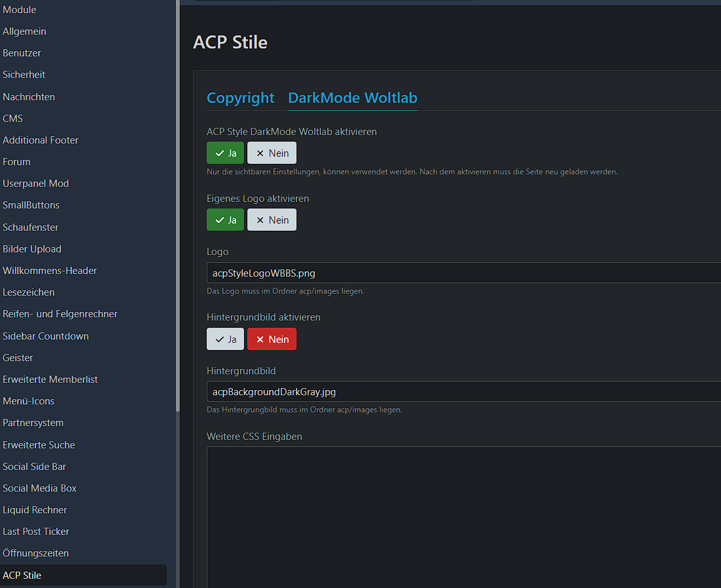721x588 pixels.
Task: Open the Forum options category
Action: [16, 162]
